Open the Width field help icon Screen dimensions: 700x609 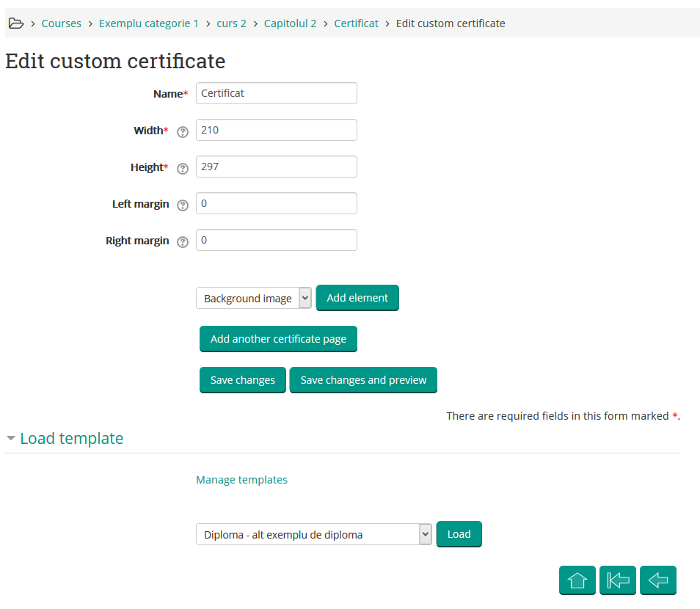[182, 131]
